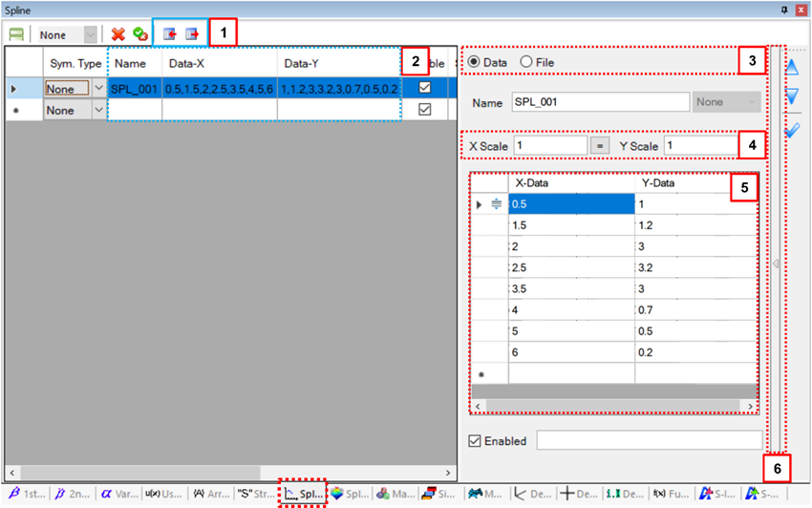The width and height of the screenshot is (812, 508).
Task: Select the Y-Data cell with value 1.2
Action: tap(696, 225)
